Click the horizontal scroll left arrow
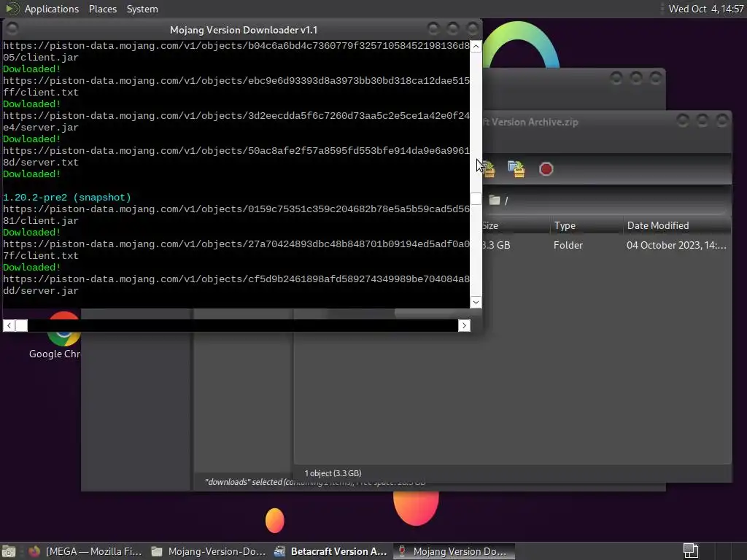The width and height of the screenshot is (747, 560). pyautogui.click(x=9, y=325)
